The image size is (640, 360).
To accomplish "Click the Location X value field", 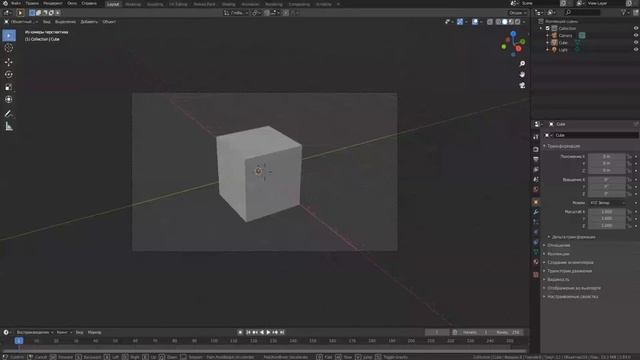I will coord(607,156).
